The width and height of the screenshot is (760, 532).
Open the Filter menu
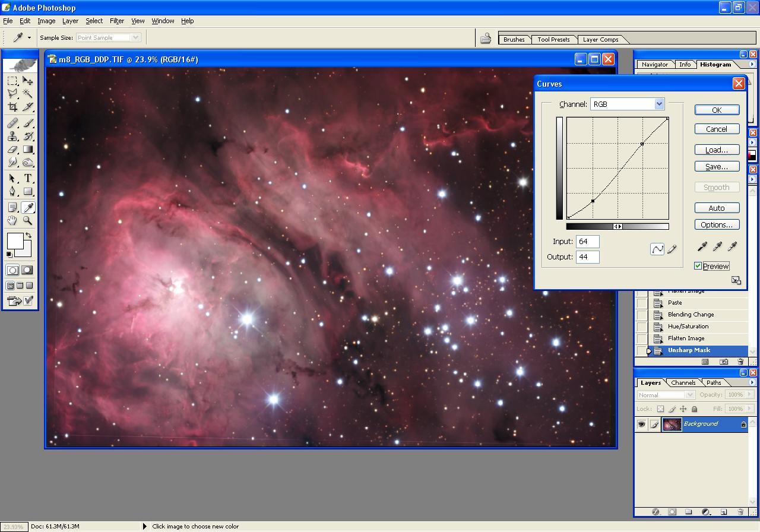117,21
